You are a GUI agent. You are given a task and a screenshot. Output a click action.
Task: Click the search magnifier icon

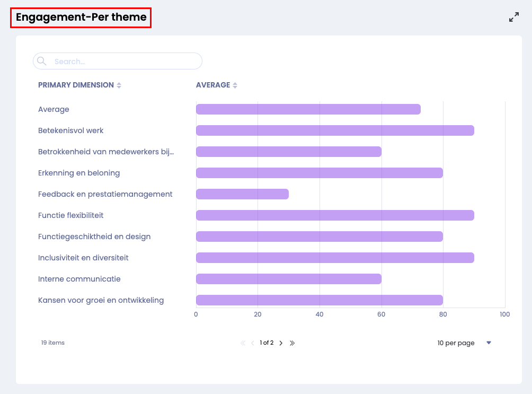tap(42, 61)
